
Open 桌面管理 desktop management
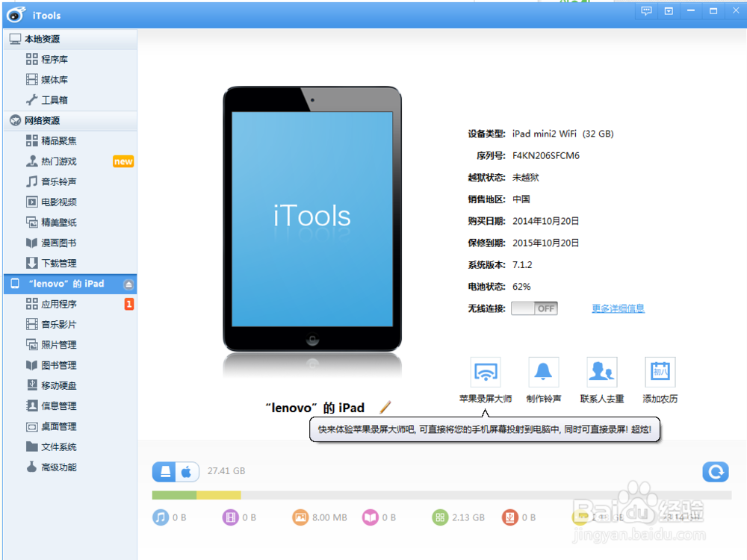(58, 426)
